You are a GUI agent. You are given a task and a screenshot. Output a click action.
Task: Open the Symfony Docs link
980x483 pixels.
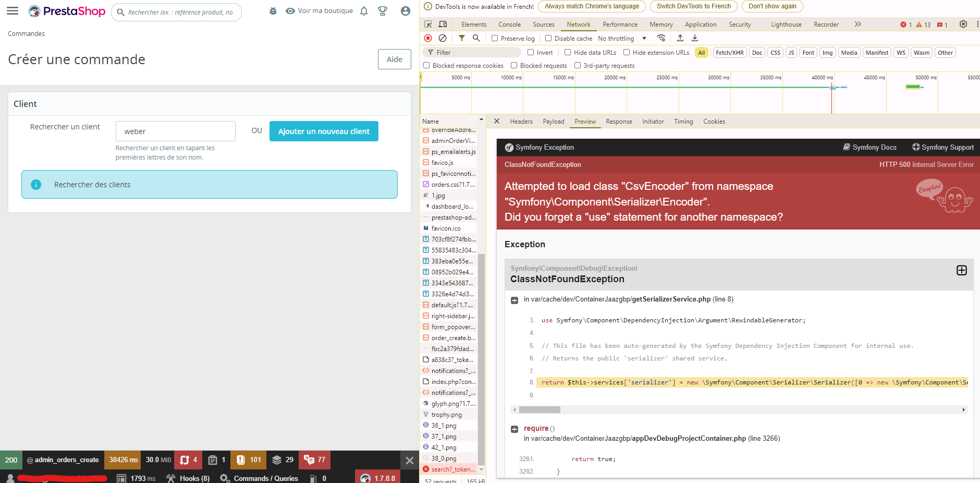(870, 148)
